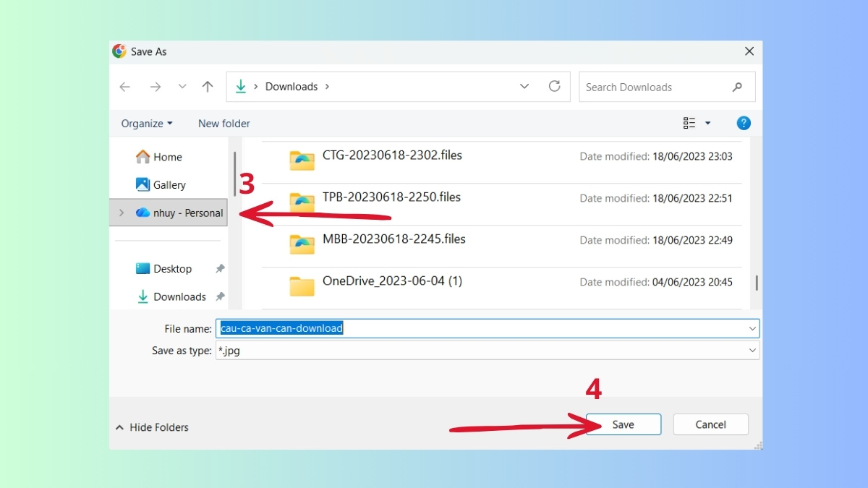Refresh the Downloads folder view
Image resolution: width=868 pixels, height=488 pixels.
coord(554,86)
